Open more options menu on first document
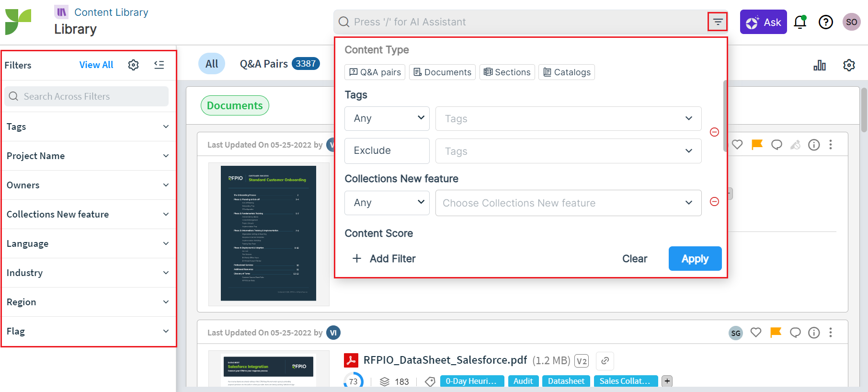Viewport: 868px width, 392px height. (831, 145)
